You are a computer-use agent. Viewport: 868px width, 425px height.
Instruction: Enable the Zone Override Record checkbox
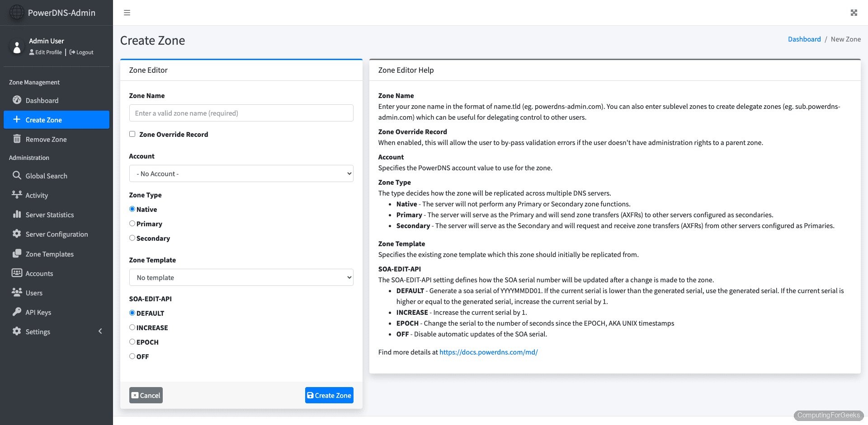(132, 134)
